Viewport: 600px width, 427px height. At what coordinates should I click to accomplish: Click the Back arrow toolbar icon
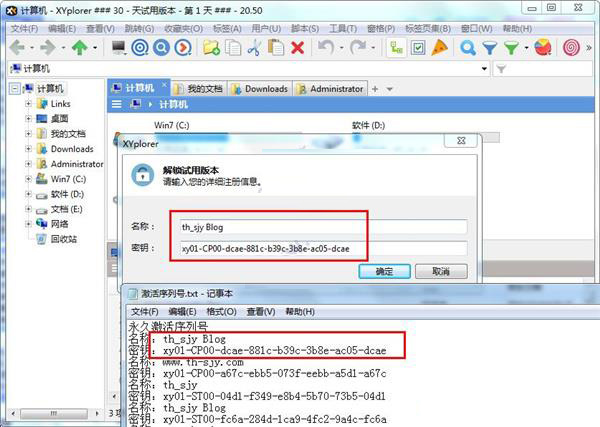coord(17,48)
